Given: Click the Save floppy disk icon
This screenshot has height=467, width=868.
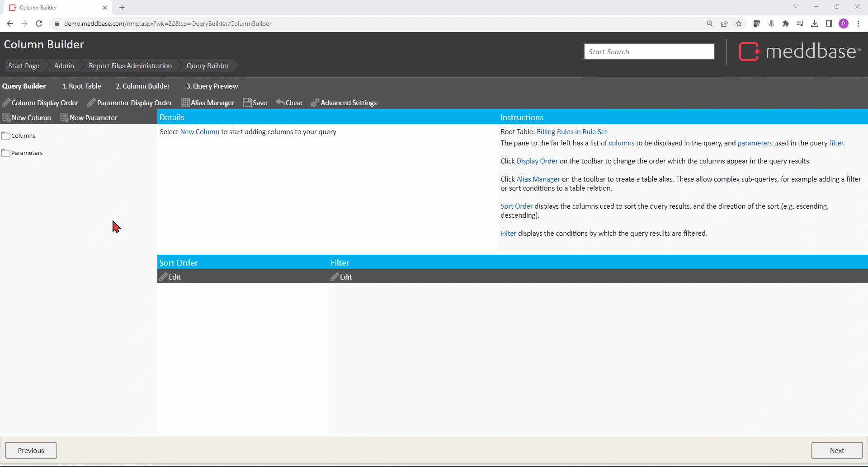Looking at the screenshot, I should (x=247, y=103).
